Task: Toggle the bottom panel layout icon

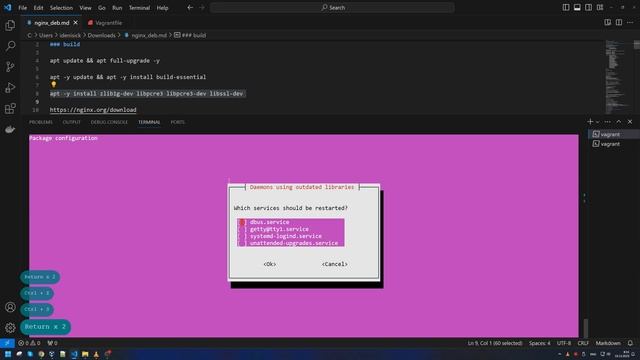Action: (577, 7)
